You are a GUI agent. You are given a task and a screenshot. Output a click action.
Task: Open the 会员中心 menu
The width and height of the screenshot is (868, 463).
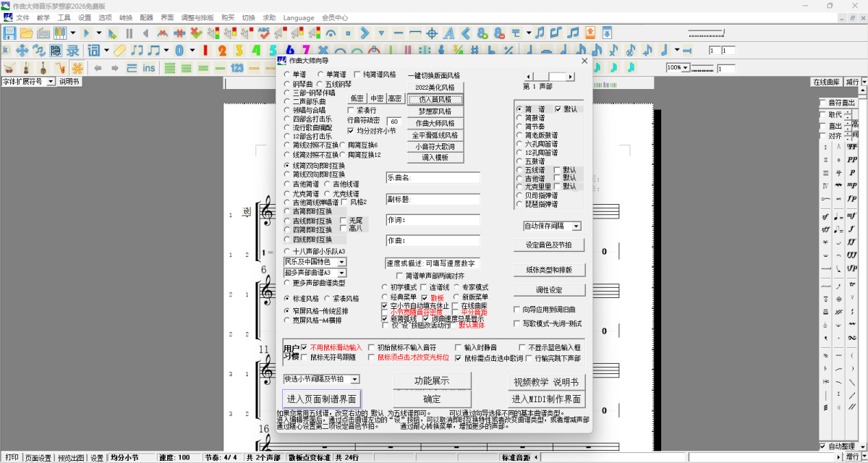tap(335, 17)
